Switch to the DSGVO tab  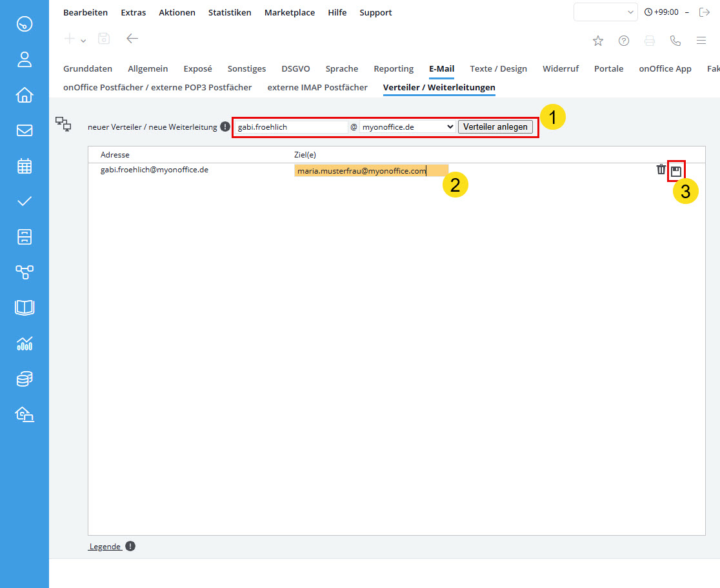(295, 68)
